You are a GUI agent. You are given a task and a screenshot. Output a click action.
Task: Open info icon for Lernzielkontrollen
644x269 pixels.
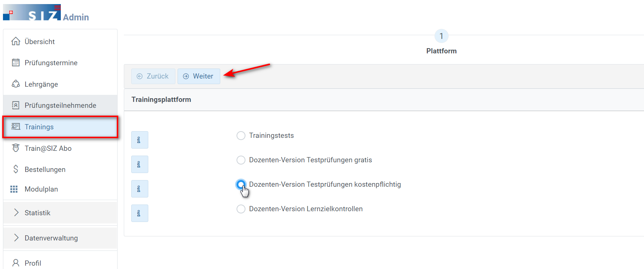[x=140, y=213]
